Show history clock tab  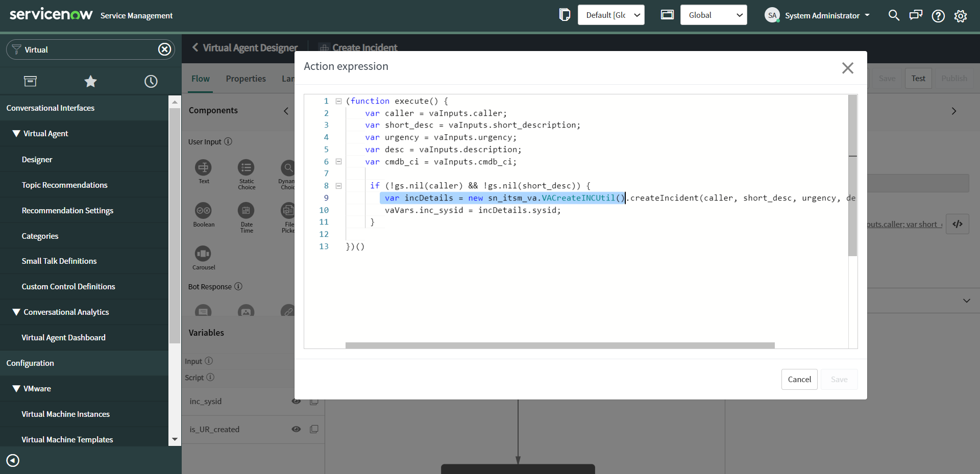point(151,81)
